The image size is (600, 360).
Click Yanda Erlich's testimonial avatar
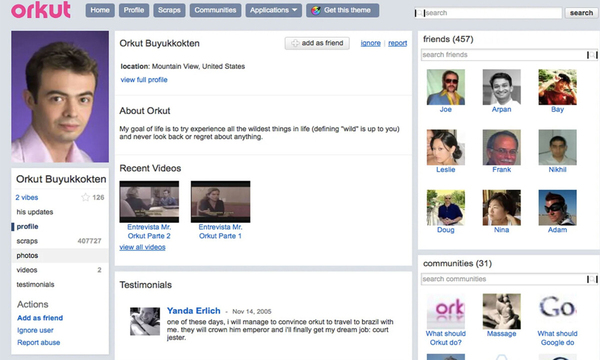pyautogui.click(x=145, y=321)
